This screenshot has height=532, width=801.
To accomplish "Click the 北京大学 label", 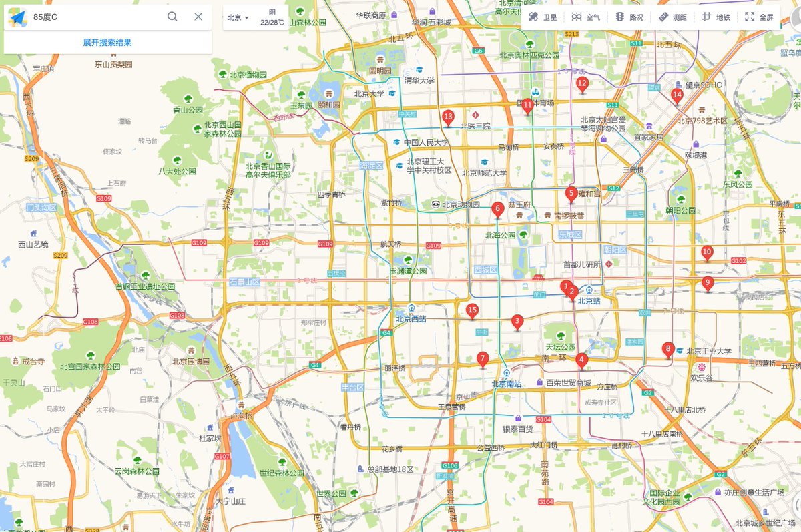I will 369,93.
